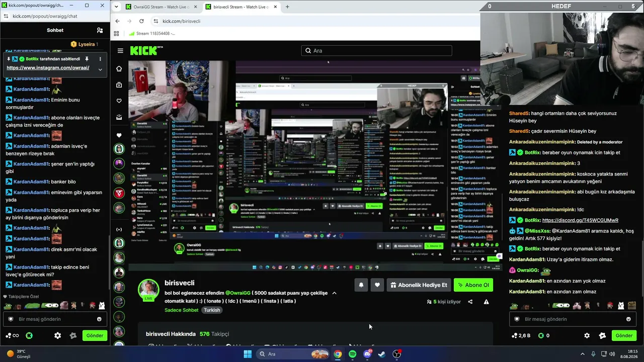The image size is (644, 362).
Task: Click the Kick K icon in popout chat
Action: point(29,335)
